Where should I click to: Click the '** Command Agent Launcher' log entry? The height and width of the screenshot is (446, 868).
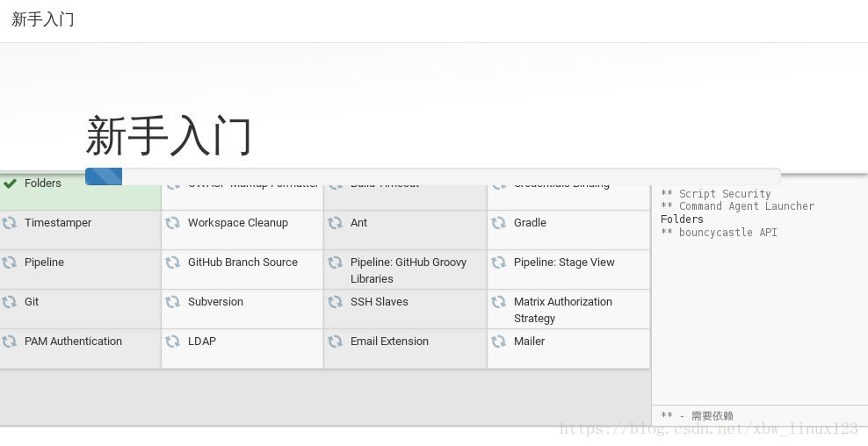(737, 206)
